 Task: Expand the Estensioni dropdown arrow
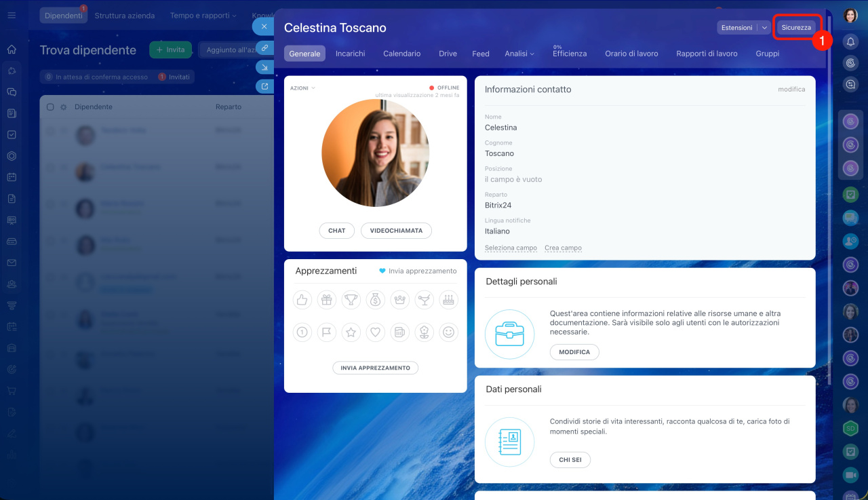[764, 28]
